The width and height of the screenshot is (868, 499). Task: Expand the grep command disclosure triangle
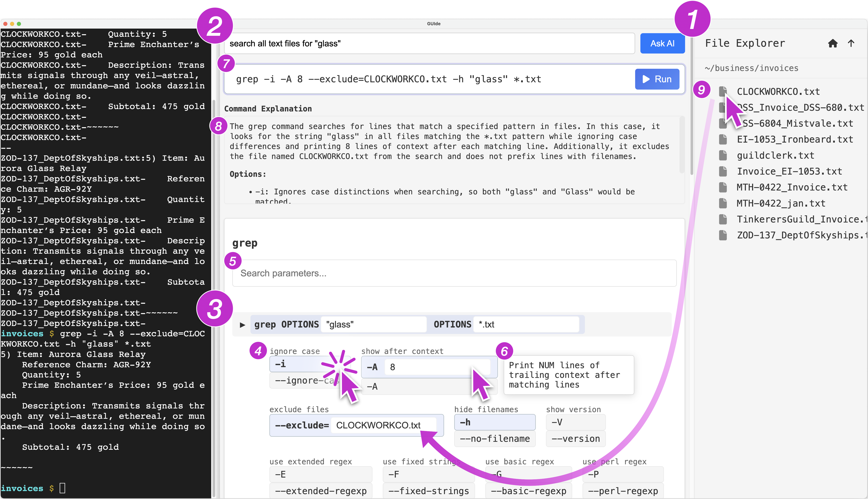pos(242,324)
